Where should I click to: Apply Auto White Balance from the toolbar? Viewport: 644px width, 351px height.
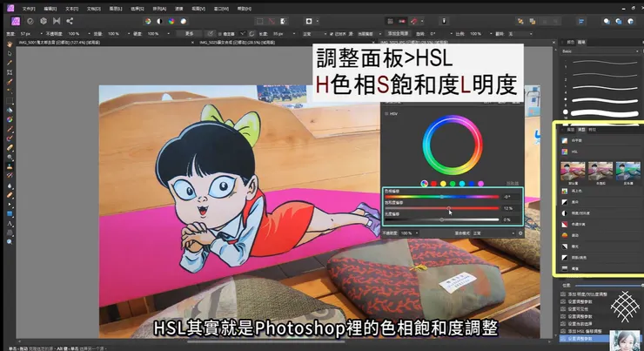pos(183,21)
